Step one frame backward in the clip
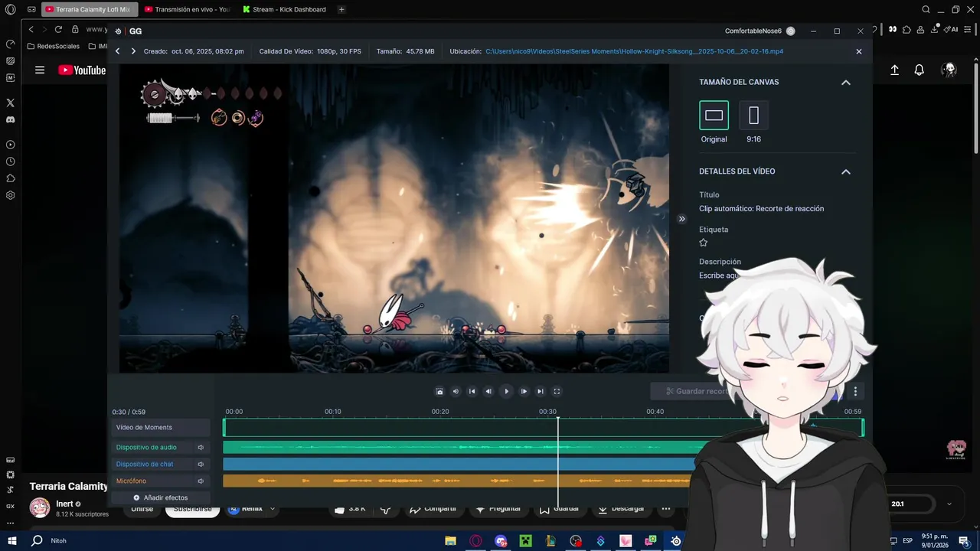This screenshot has height=551, width=980. point(488,391)
